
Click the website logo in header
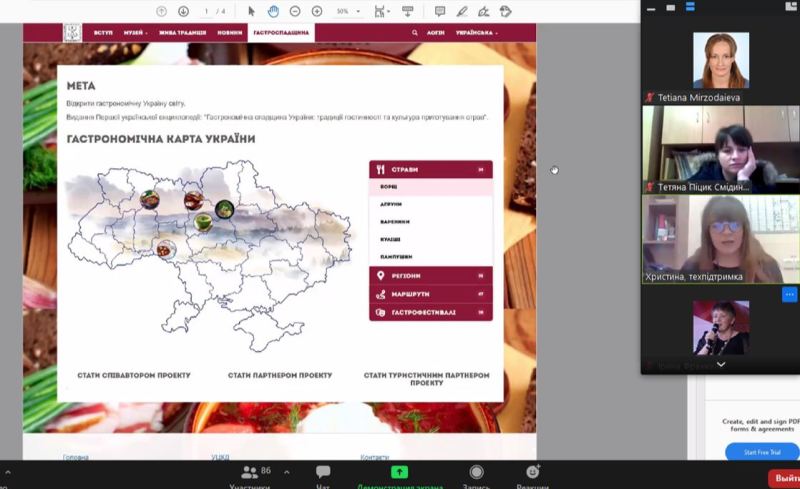[x=72, y=33]
